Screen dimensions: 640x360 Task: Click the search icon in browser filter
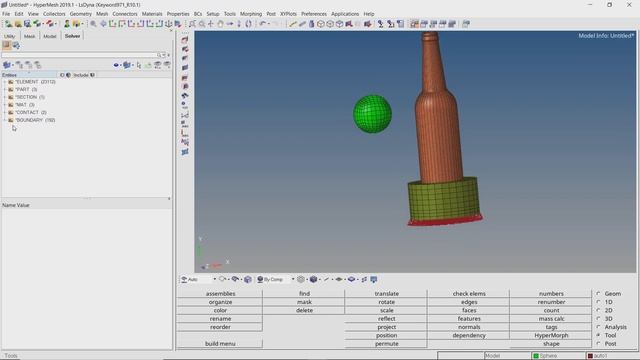[159, 55]
